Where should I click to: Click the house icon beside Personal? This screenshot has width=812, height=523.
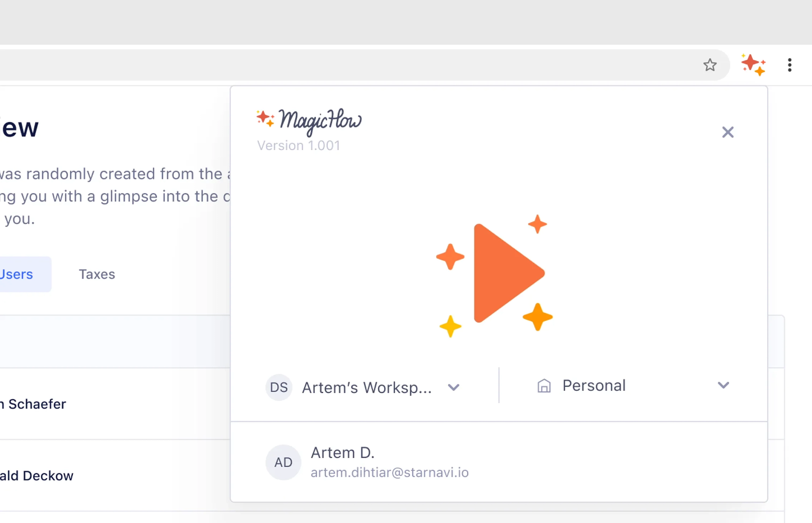tap(544, 386)
